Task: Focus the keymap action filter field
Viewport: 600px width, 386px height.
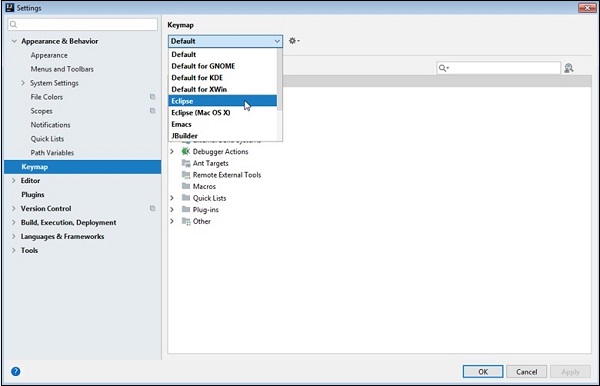Action: coord(499,68)
